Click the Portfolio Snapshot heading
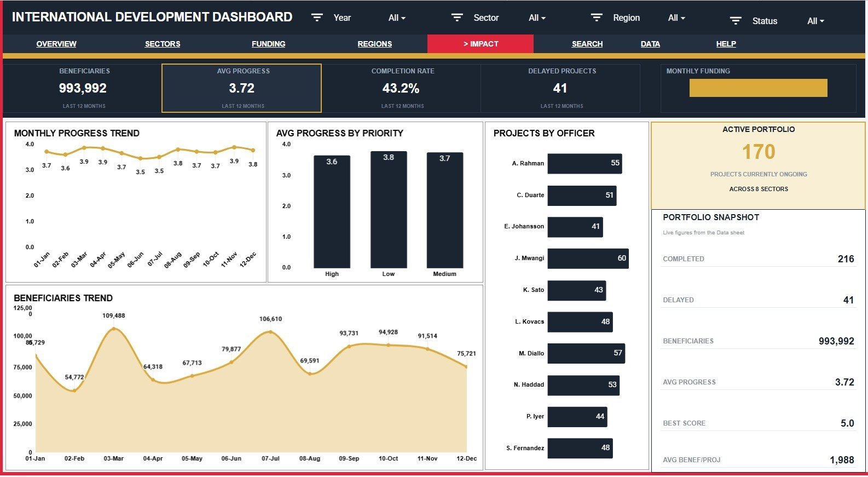Viewport: 868px width, 477px height. tap(711, 217)
